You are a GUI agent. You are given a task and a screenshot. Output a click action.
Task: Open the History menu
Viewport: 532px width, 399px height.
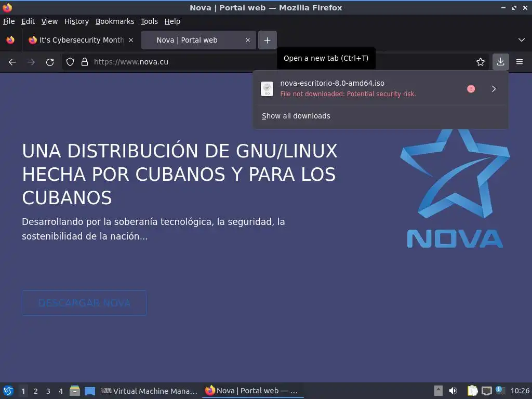[x=77, y=21]
